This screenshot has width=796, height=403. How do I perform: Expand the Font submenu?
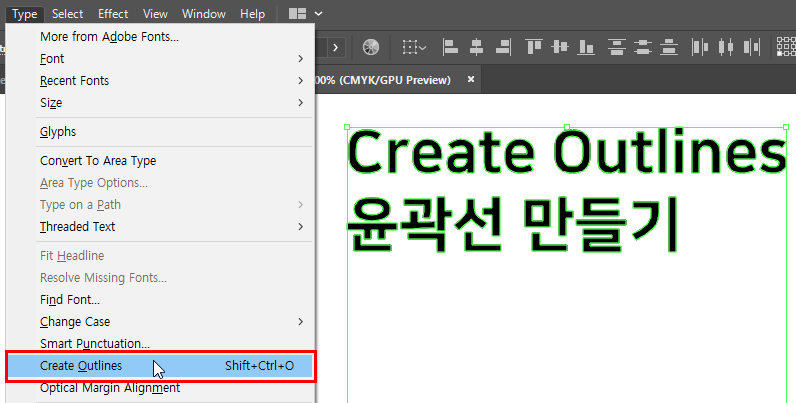point(170,59)
